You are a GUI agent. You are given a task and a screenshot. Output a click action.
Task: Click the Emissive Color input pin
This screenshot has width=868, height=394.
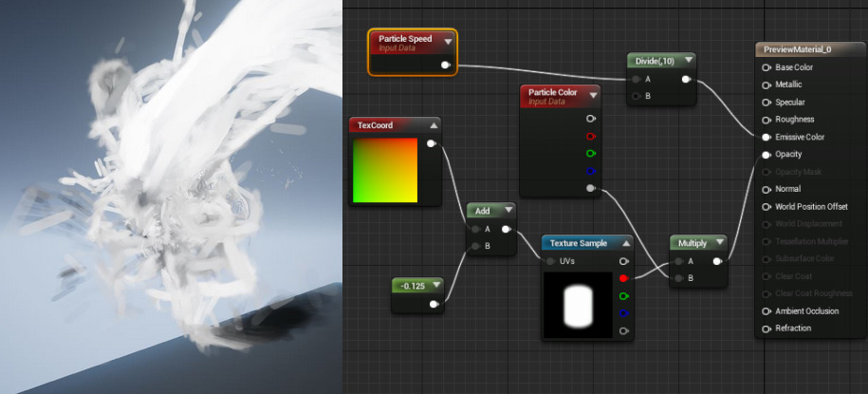coord(766,137)
